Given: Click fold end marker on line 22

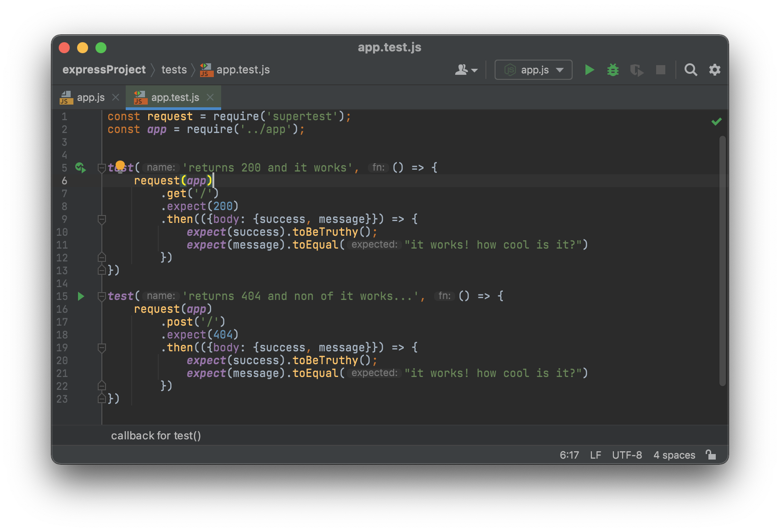Looking at the screenshot, I should (x=102, y=386).
